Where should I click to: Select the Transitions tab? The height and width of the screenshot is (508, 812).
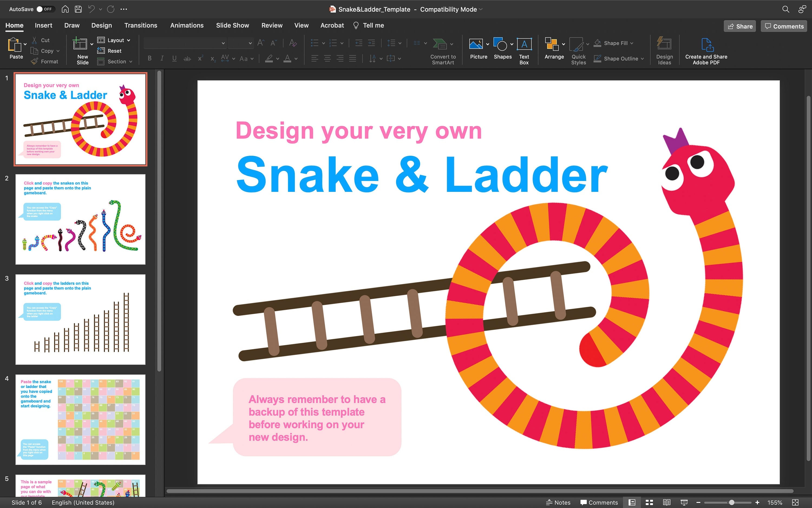pyautogui.click(x=140, y=25)
